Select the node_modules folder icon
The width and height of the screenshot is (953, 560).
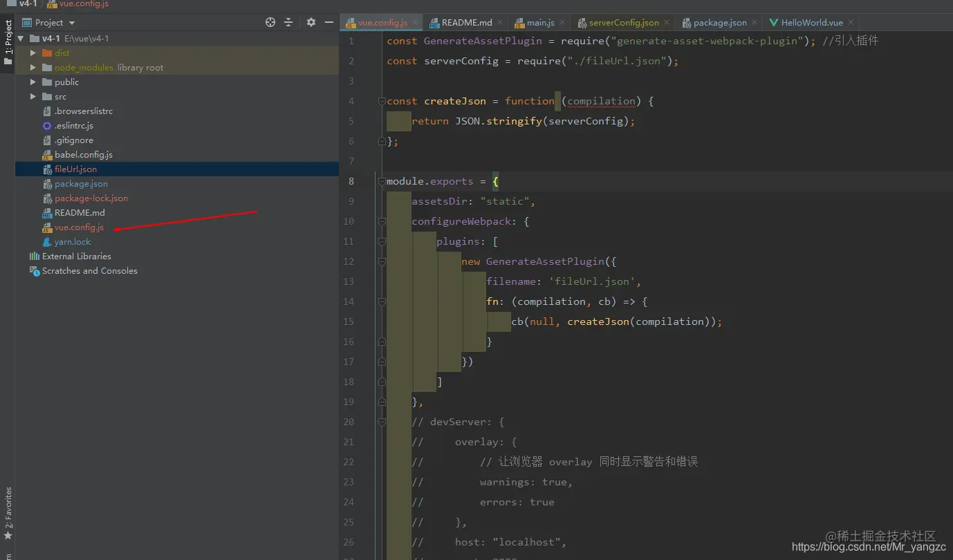pyautogui.click(x=47, y=67)
